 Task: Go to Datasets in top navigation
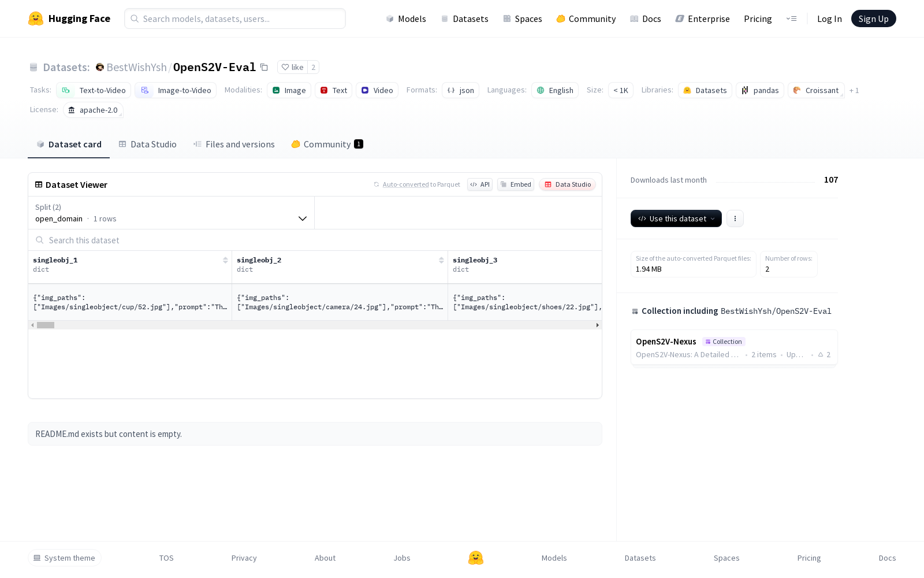[x=464, y=18]
